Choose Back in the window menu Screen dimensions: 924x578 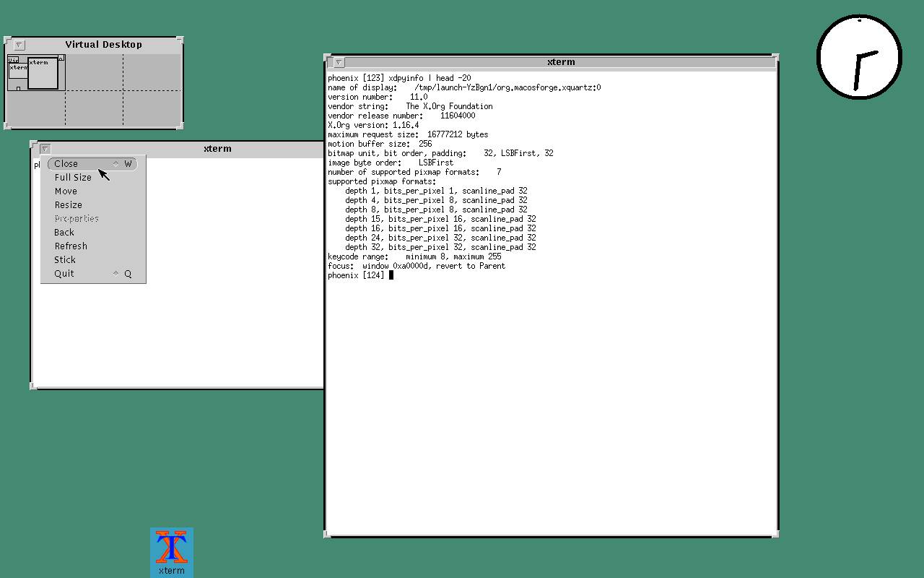pyautogui.click(x=93, y=233)
